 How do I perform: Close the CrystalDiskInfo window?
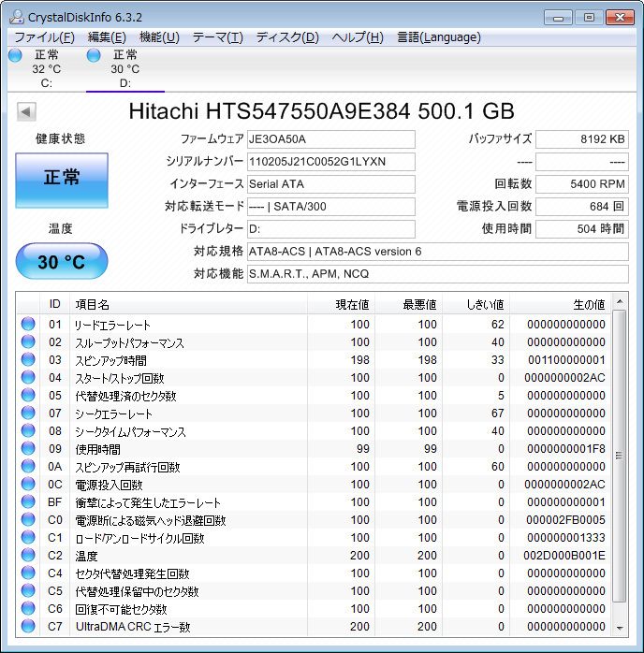point(620,18)
